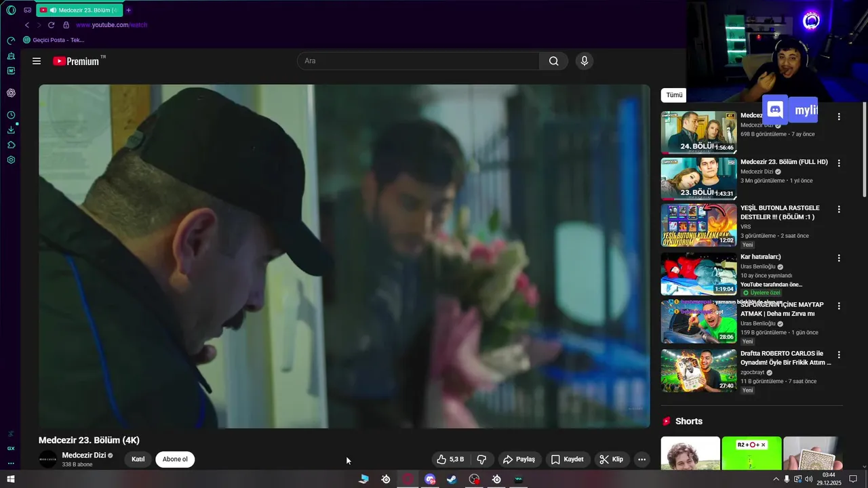Go back with the browser back arrow
Image resolution: width=868 pixels, height=488 pixels.
point(27,25)
